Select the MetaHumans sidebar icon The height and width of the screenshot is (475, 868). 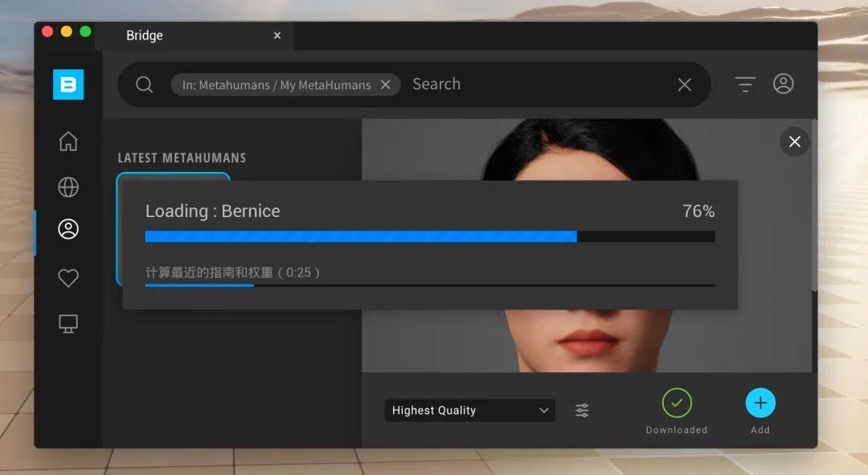pos(68,230)
